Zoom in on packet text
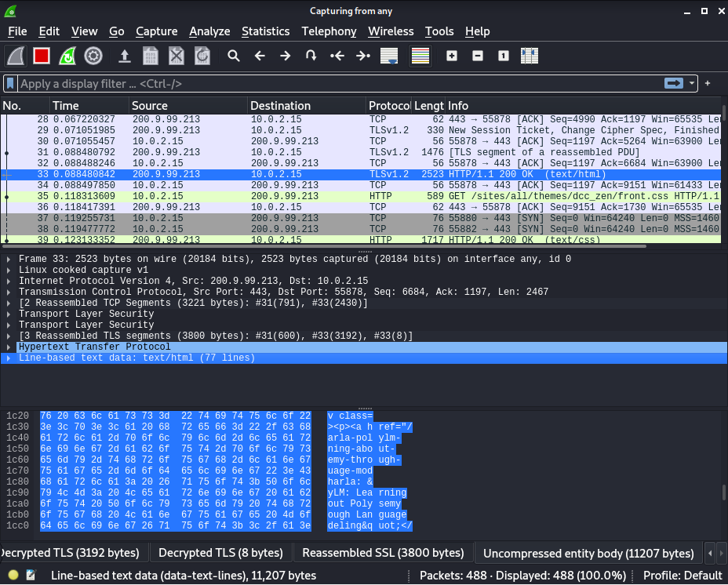This screenshot has width=728, height=585. pos(452,56)
